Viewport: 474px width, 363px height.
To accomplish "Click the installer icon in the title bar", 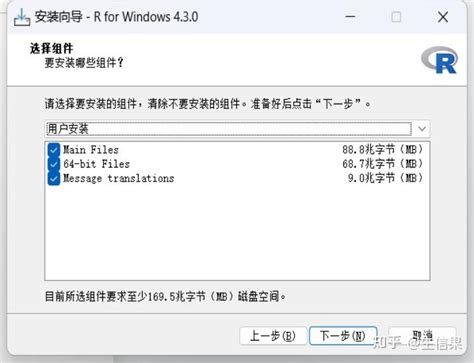I will pos(22,17).
